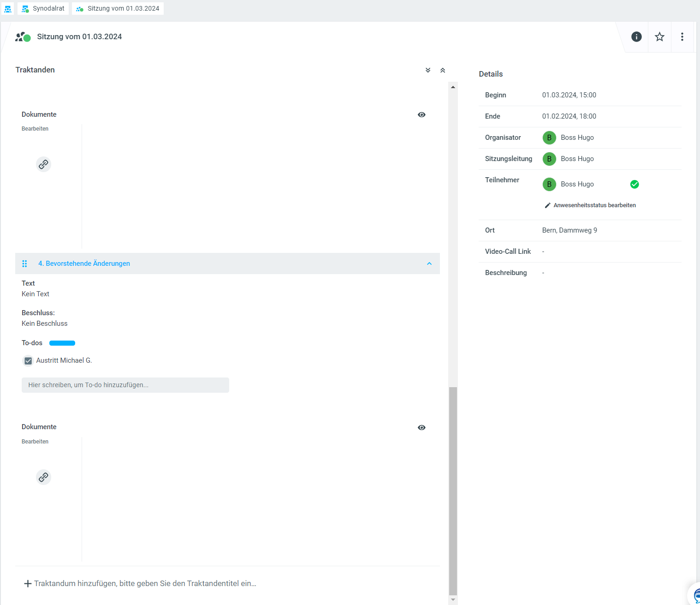Screen dimensions: 700x605
Task: Mark meeting as favorite with star
Action: coord(659,37)
